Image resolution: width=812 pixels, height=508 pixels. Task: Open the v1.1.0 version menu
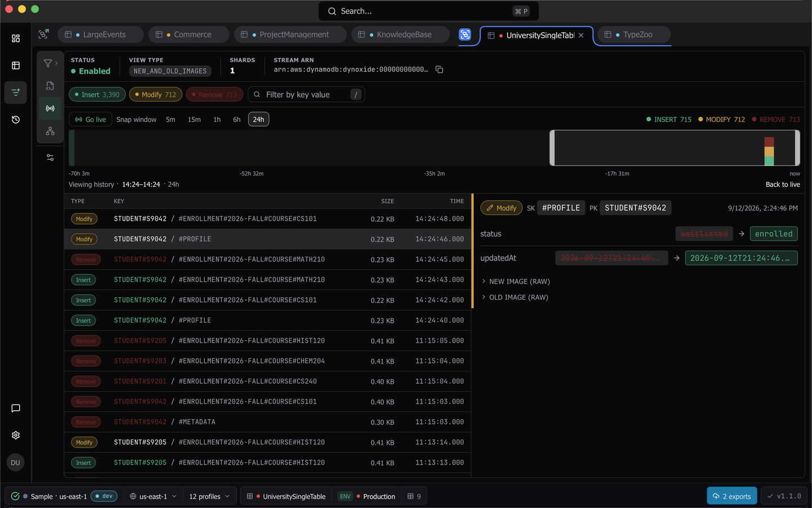(x=784, y=496)
